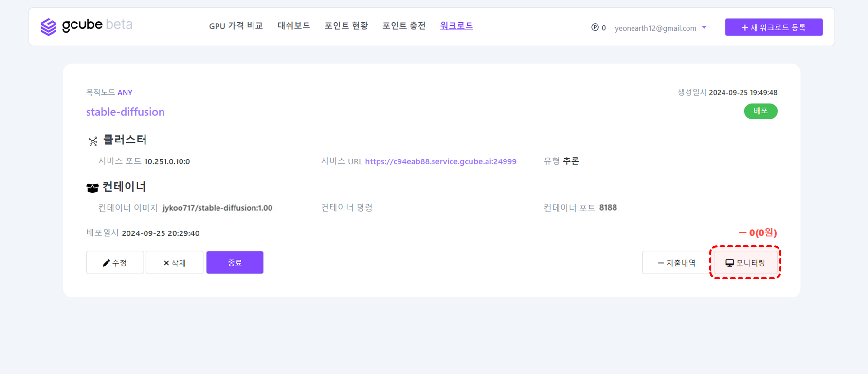Click the 컨테이너 section heading
Viewport: 868px width, 374px height.
point(124,187)
